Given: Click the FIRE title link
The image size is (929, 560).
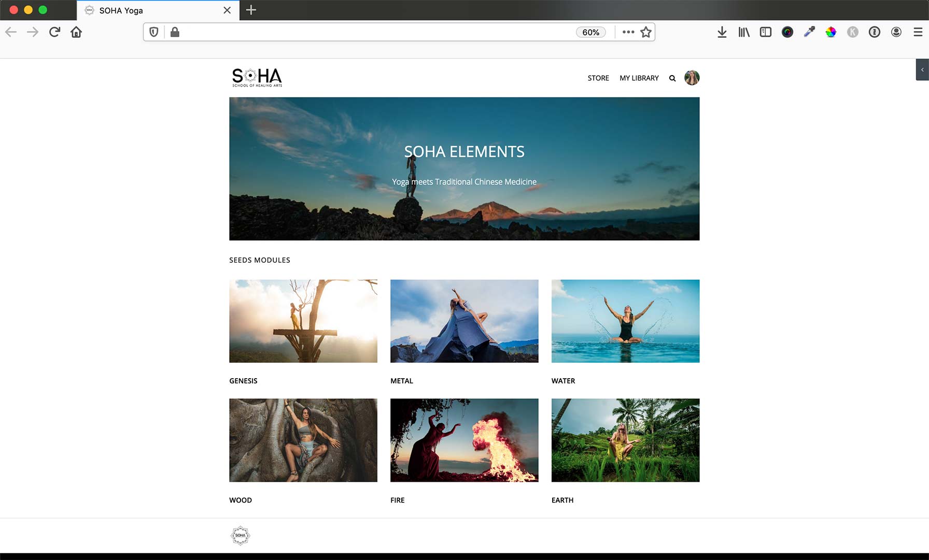Looking at the screenshot, I should click(x=398, y=500).
